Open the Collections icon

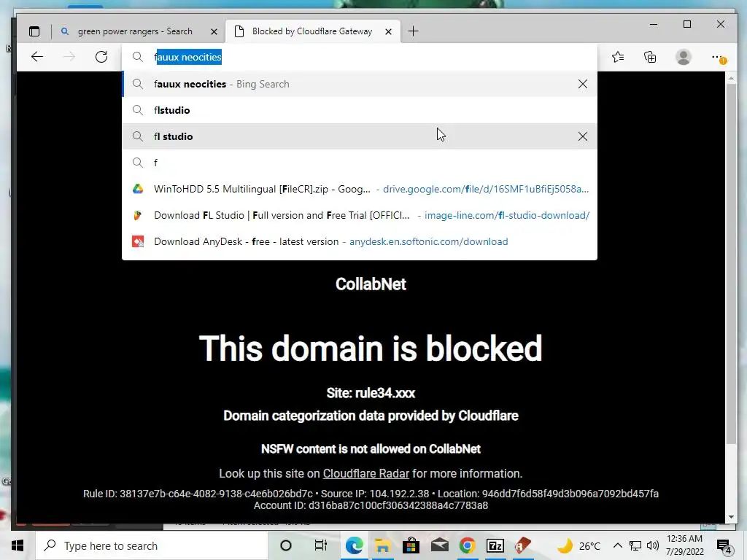point(650,57)
